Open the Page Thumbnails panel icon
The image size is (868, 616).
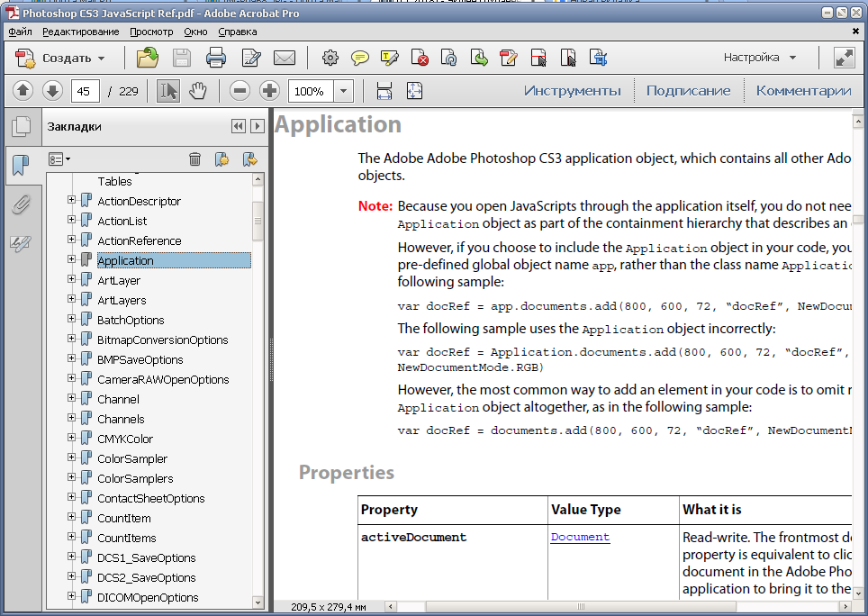[22, 127]
